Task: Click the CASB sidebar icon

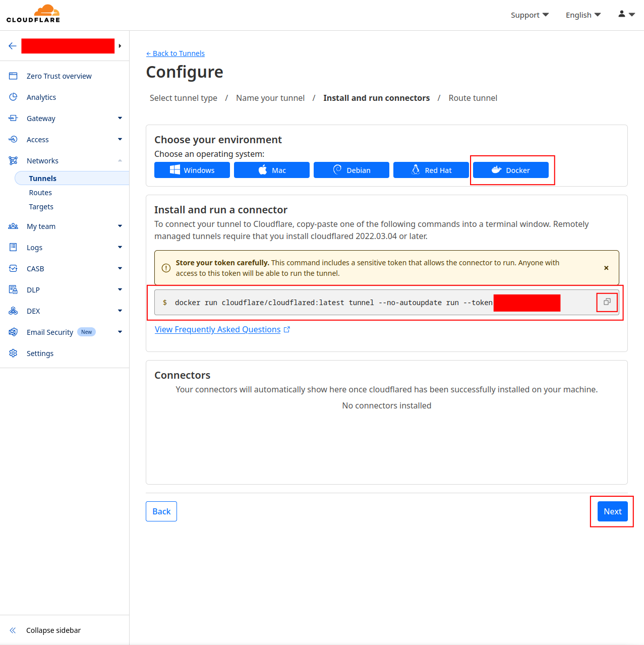Action: pyautogui.click(x=13, y=268)
